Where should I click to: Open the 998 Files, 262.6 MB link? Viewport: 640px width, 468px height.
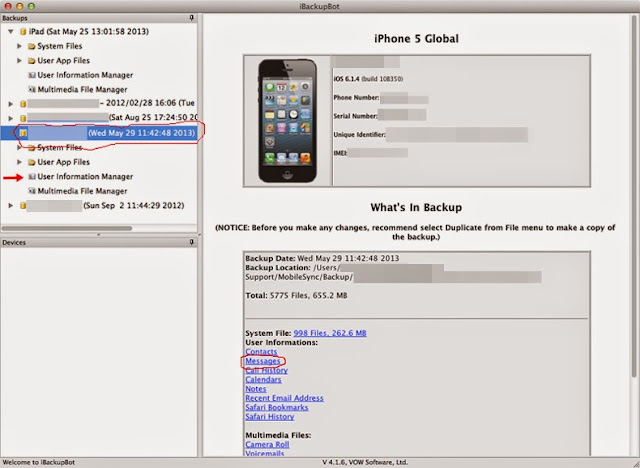click(x=330, y=333)
